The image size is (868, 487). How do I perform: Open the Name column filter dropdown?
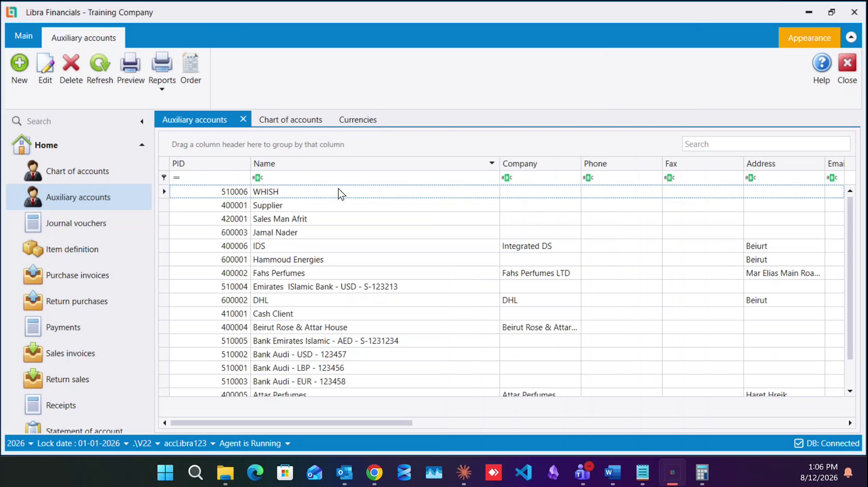[x=491, y=163]
